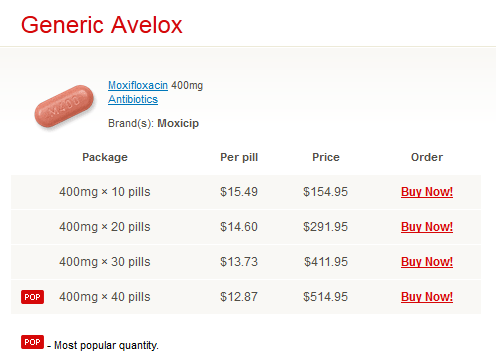The height and width of the screenshot is (362, 496).
Task: Click the Price column header
Action: pos(326,157)
